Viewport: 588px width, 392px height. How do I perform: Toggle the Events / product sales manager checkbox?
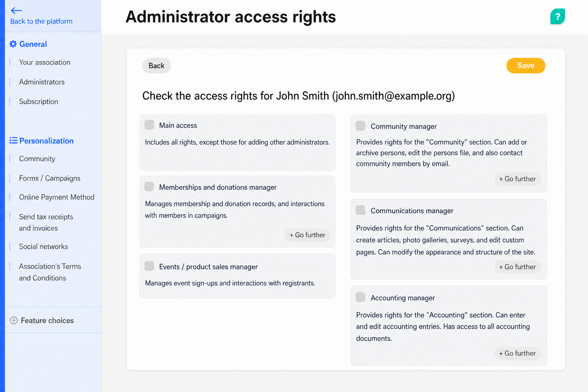coord(149,266)
